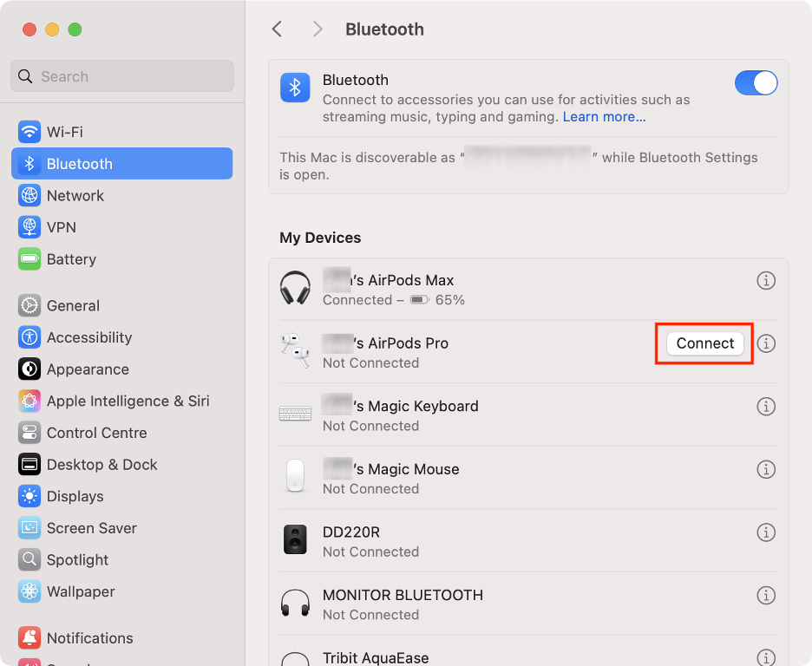The height and width of the screenshot is (666, 812).
Task: Navigate back using the left chevron
Action: (x=277, y=29)
